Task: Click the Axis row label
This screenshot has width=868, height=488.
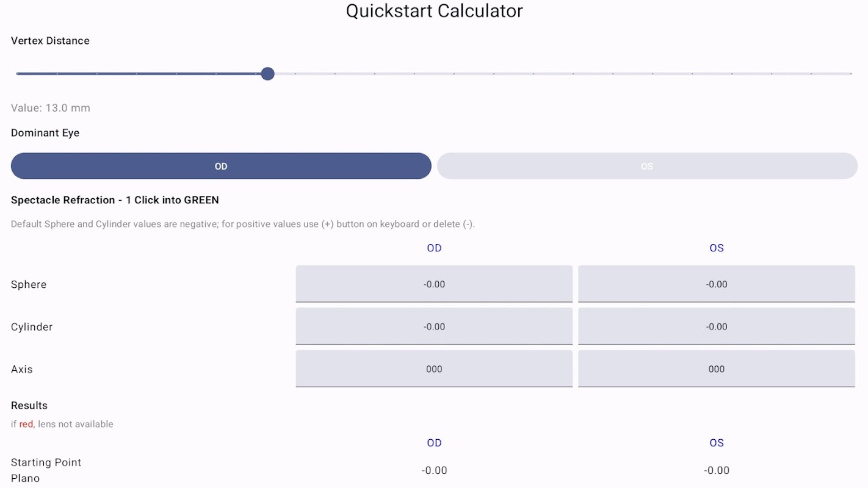Action: pyautogui.click(x=22, y=369)
